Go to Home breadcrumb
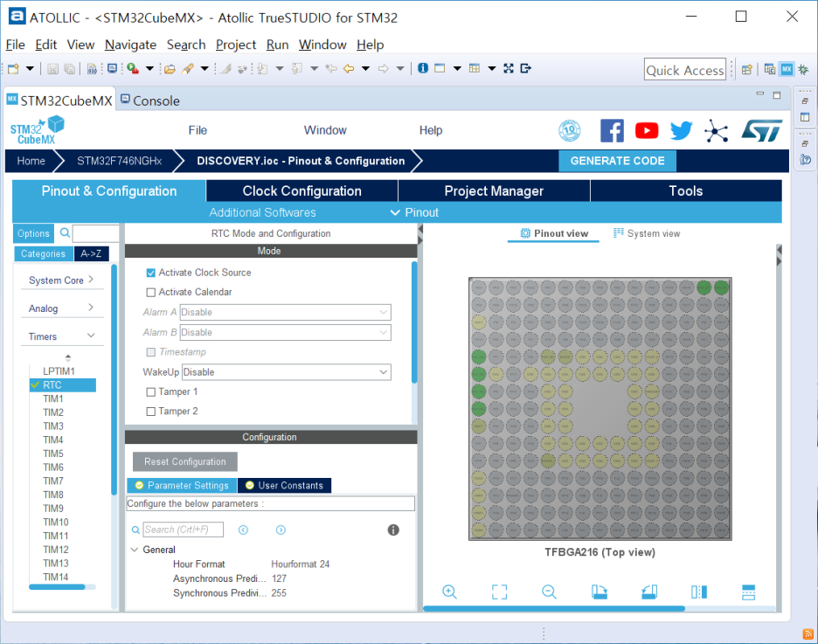Image resolution: width=818 pixels, height=644 pixels. pos(31,161)
